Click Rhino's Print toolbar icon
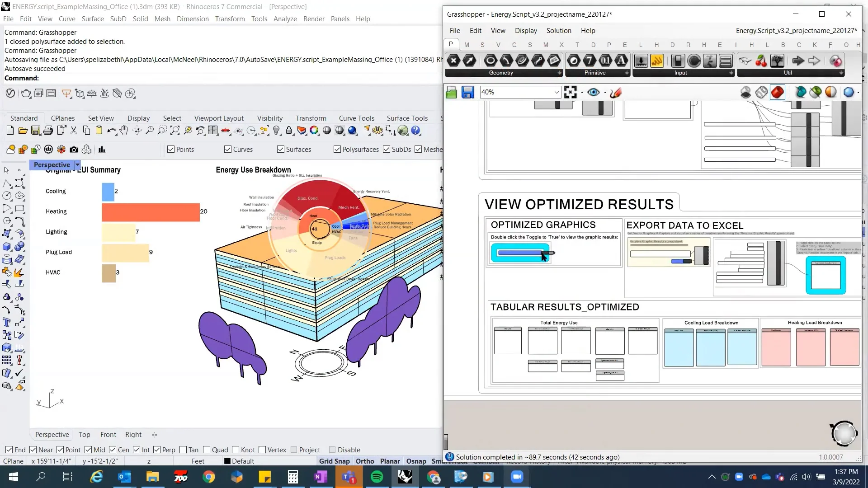The image size is (868, 488). (x=48, y=131)
